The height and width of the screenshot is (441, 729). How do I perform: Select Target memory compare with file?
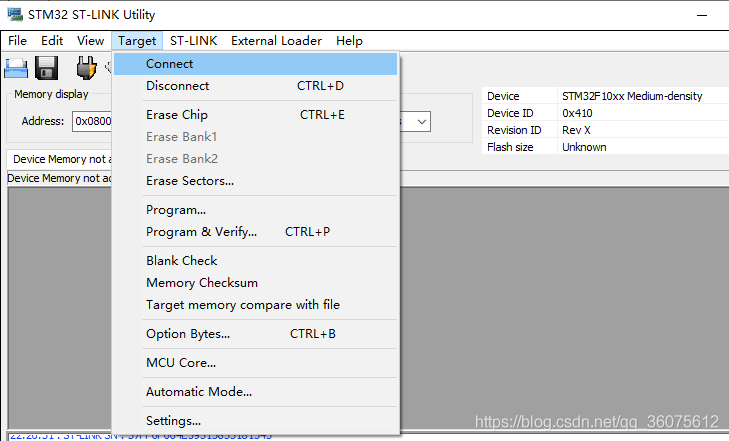pos(255,304)
